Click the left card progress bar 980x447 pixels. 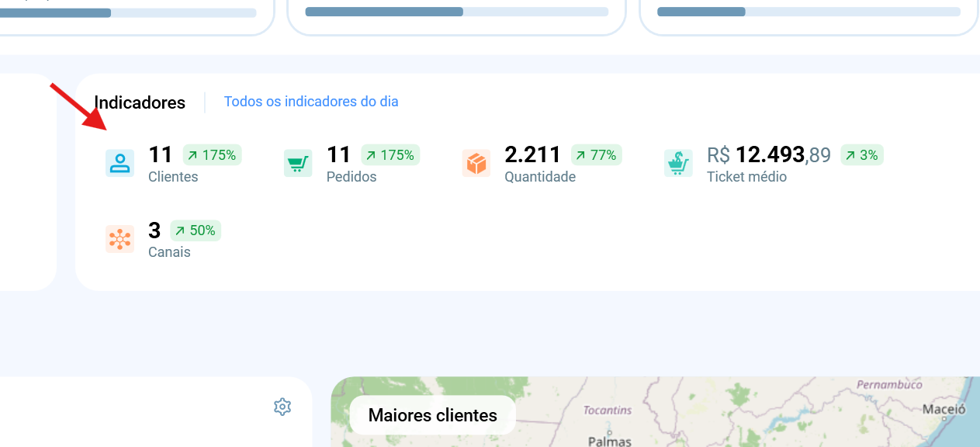coord(128,12)
